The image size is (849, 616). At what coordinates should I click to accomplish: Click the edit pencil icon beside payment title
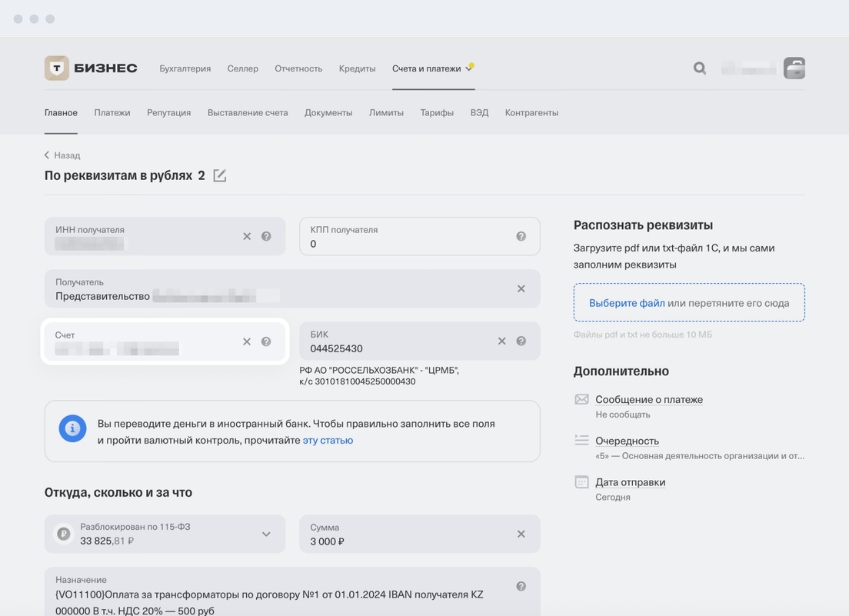[x=220, y=175]
